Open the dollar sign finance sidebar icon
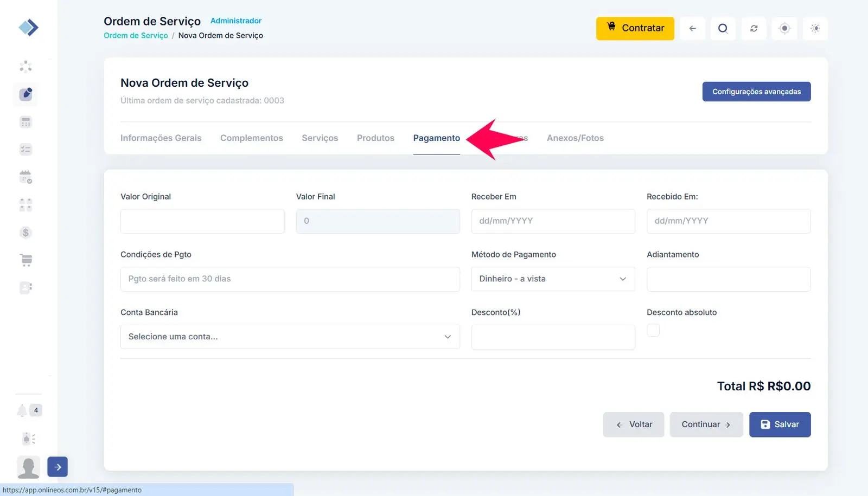This screenshot has width=868, height=496. (25, 233)
